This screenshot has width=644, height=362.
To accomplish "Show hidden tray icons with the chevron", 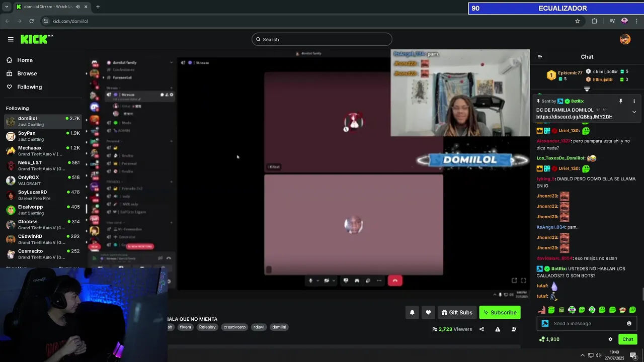I will (x=583, y=355).
